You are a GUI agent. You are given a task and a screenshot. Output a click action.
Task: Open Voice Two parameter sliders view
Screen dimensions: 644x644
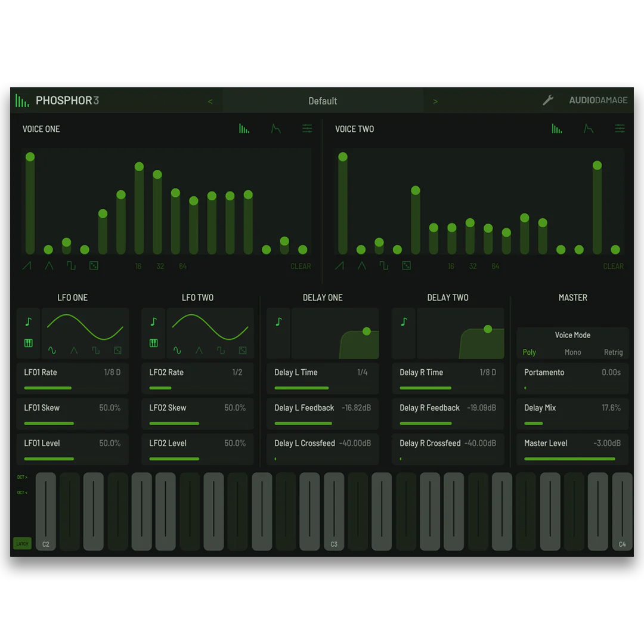pyautogui.click(x=620, y=129)
